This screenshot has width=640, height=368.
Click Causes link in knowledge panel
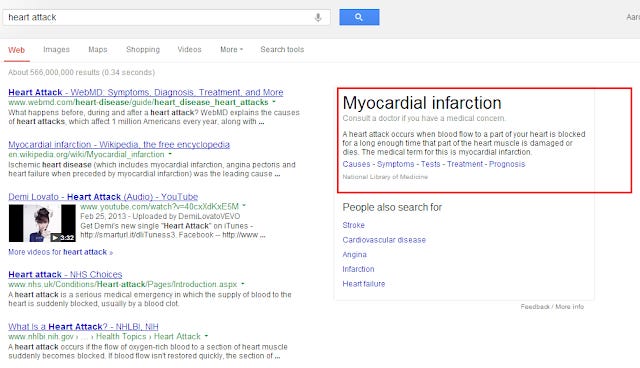coord(356,164)
